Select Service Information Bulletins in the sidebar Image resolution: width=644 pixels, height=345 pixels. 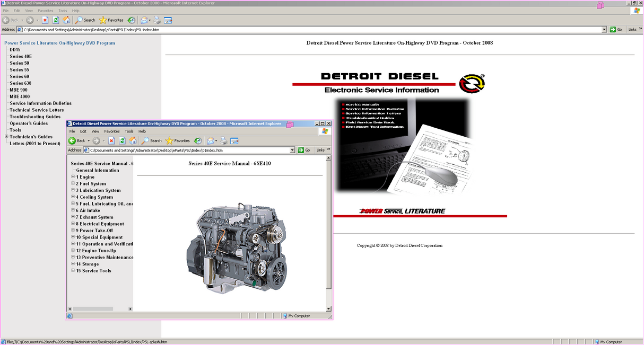click(x=40, y=103)
